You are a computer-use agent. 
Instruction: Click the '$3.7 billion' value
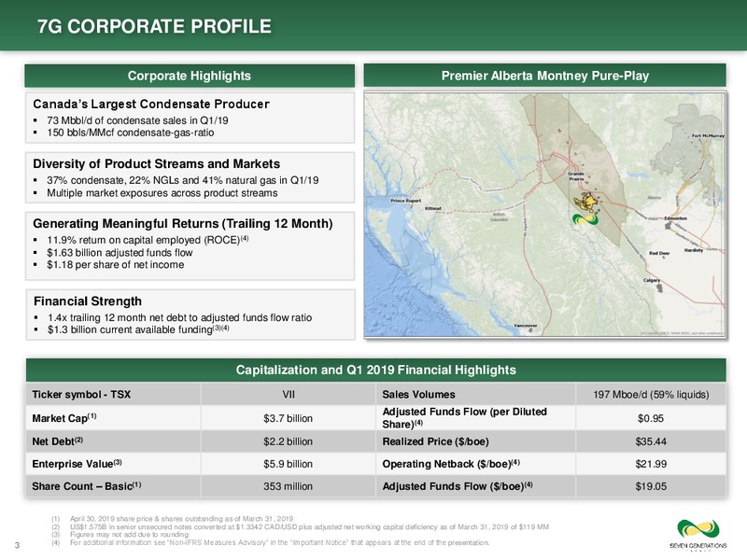coord(288,418)
